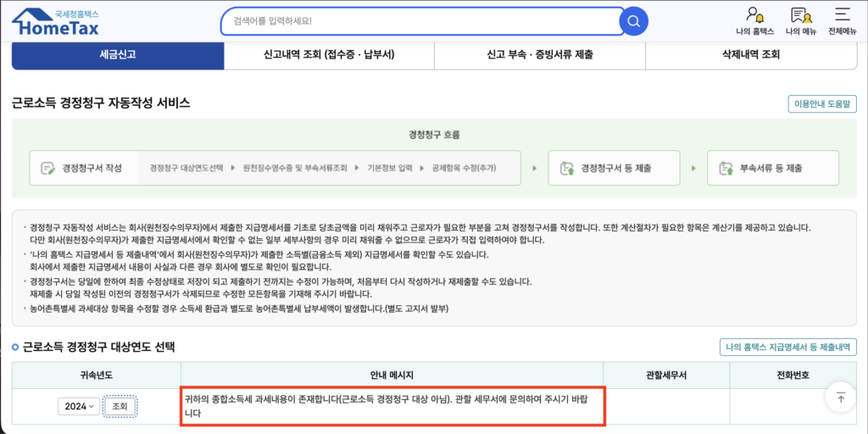Click the 경정청구서 등 제출 step icon

tap(566, 168)
